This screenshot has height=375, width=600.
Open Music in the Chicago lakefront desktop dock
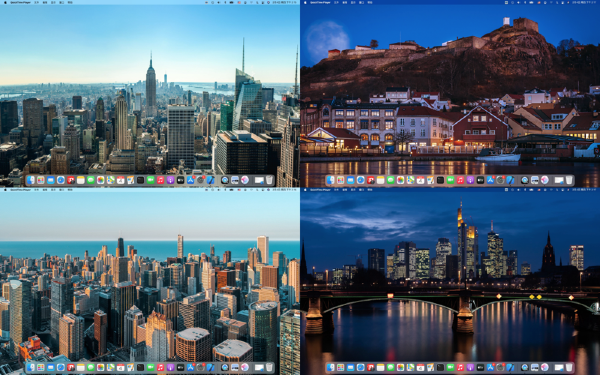160,367
